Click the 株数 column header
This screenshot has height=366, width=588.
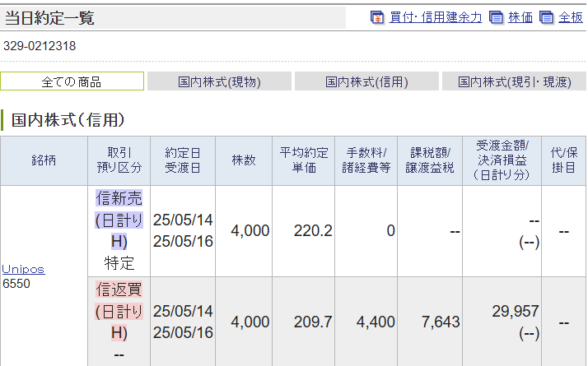(244, 160)
